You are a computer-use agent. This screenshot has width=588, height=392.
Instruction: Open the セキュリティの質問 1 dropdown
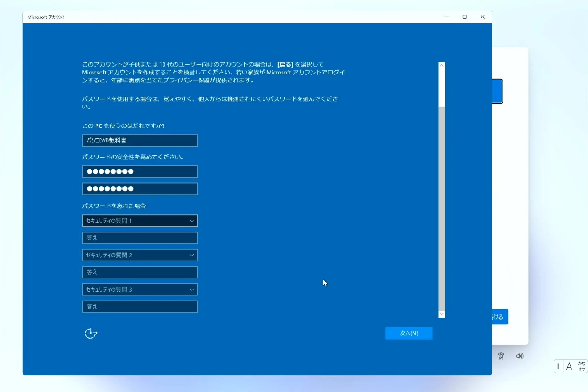pos(140,221)
